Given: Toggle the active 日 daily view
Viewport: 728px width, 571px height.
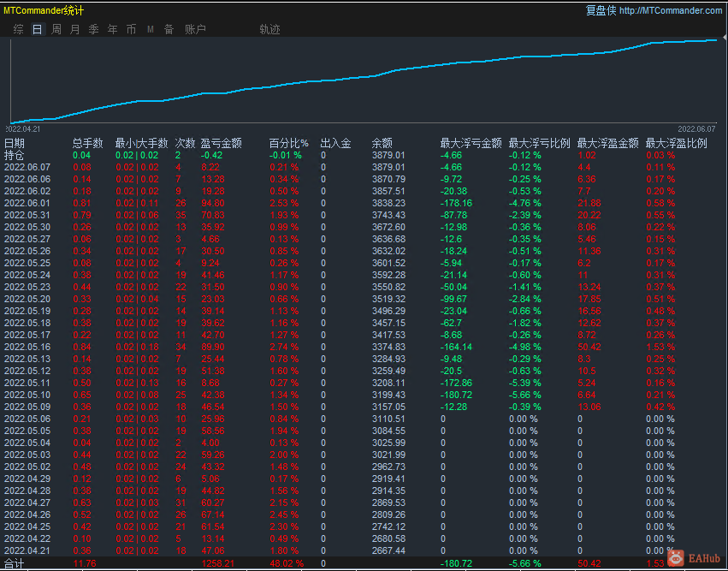Looking at the screenshot, I should 37,27.
